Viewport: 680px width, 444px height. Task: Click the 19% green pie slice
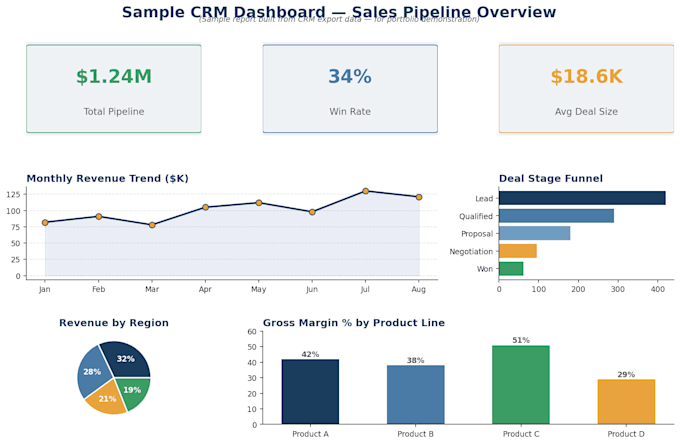pyautogui.click(x=134, y=391)
